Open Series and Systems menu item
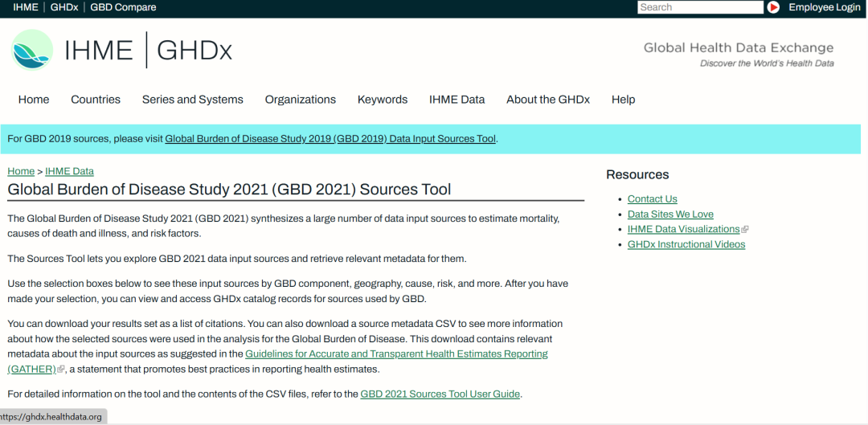Image resolution: width=868 pixels, height=425 pixels. pyautogui.click(x=193, y=100)
